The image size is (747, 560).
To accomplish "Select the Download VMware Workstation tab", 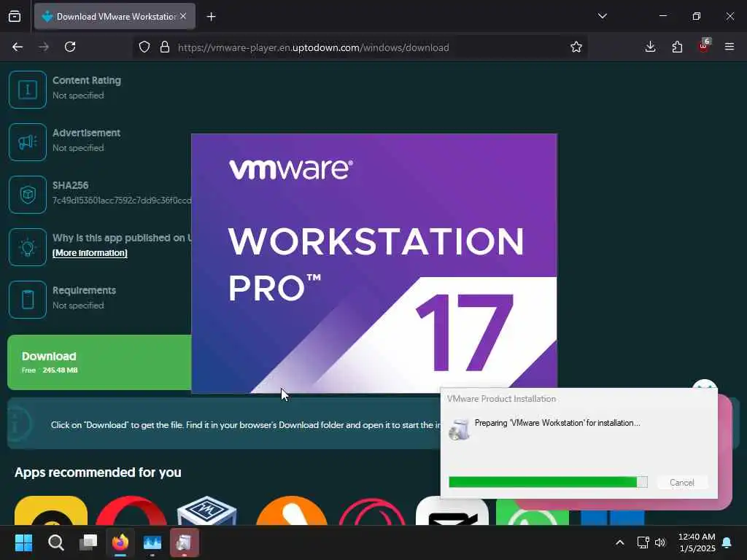I will pyautogui.click(x=115, y=17).
